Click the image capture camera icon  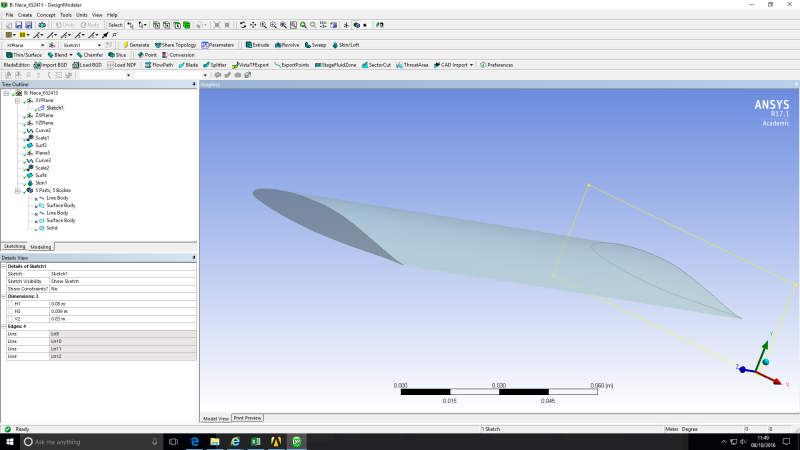[42, 25]
